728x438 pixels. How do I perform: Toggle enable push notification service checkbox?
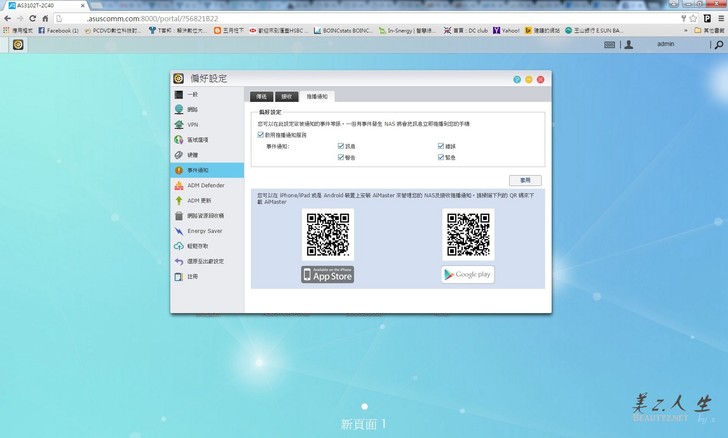(260, 135)
